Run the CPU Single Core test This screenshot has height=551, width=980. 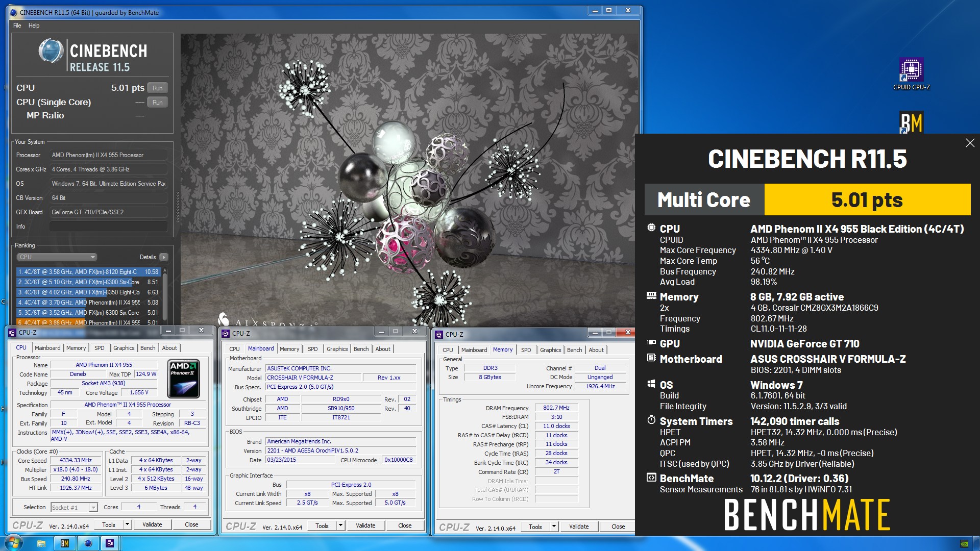158,102
